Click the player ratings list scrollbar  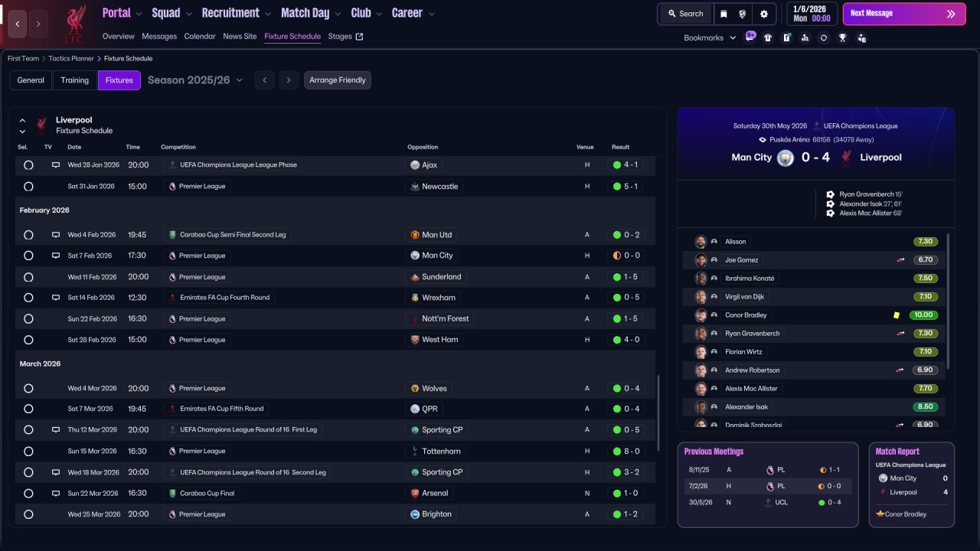pyautogui.click(x=948, y=302)
